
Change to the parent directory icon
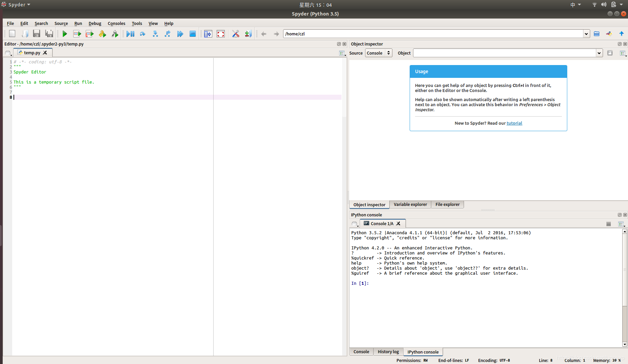click(621, 34)
